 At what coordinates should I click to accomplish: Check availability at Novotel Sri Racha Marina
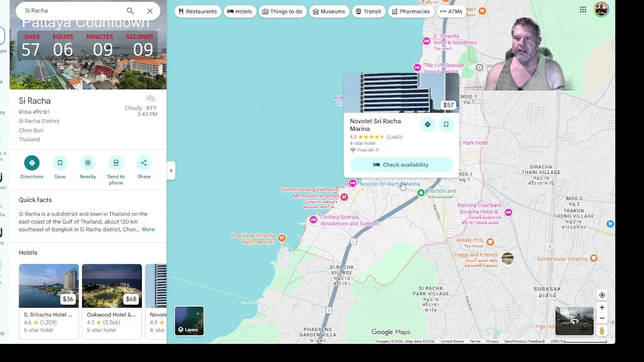tap(401, 165)
